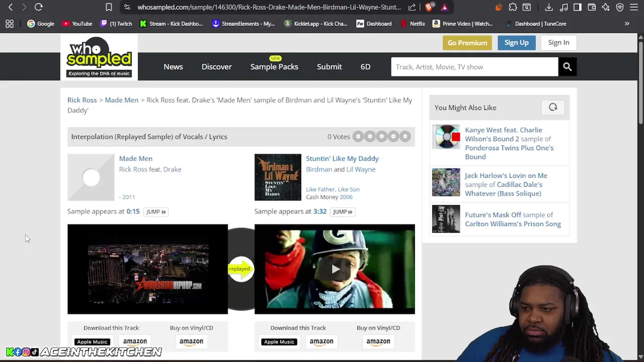Click the Sign In button
The image size is (644, 362).
pyautogui.click(x=558, y=43)
